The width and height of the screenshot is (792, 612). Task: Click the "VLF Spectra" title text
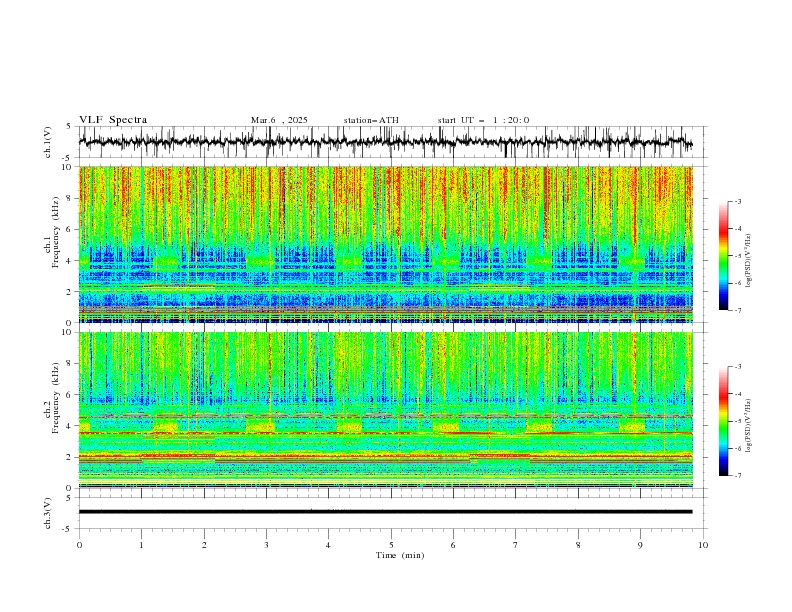113,120
